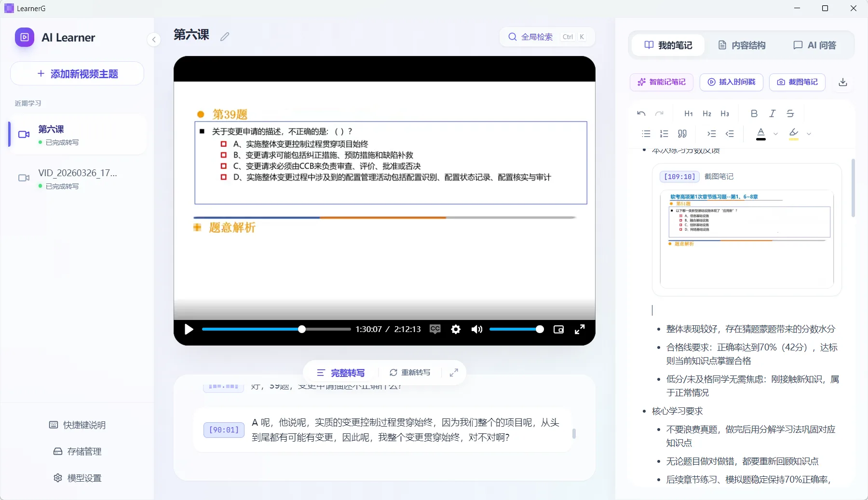Click 截图笔记 screenshot note button
The image size is (868, 500).
797,82
